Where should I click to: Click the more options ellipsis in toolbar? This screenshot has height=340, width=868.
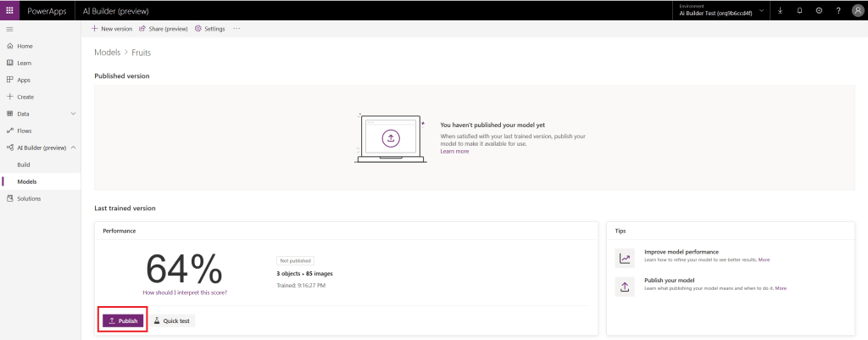pos(236,29)
